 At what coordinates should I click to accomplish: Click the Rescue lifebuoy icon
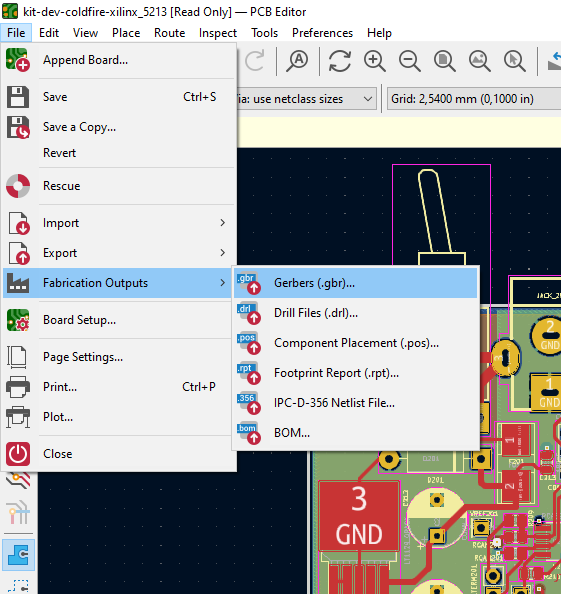click(x=18, y=186)
